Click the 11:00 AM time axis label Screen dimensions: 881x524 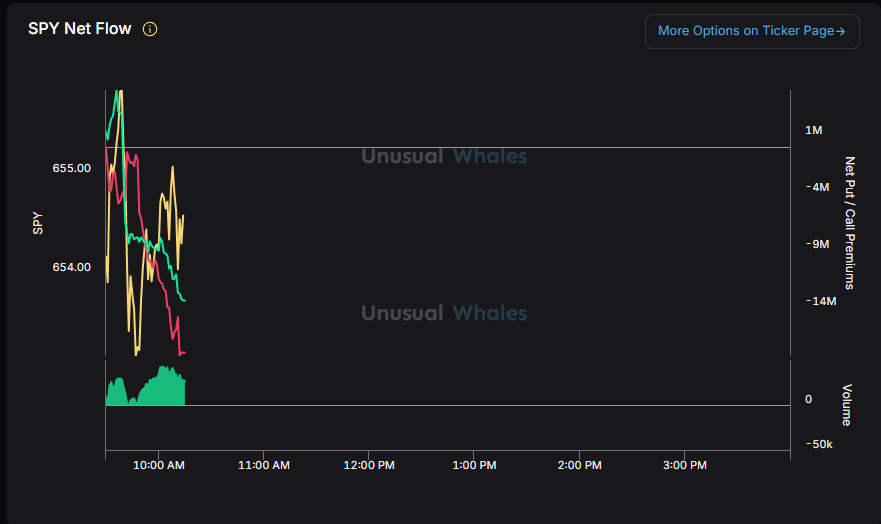coord(264,465)
